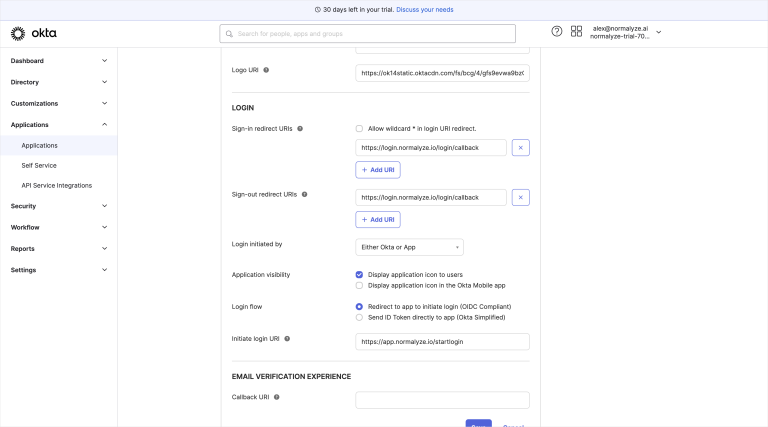Image resolution: width=768 pixels, height=427 pixels.
Task: Remove the sign-in redirect URI
Action: pos(520,147)
